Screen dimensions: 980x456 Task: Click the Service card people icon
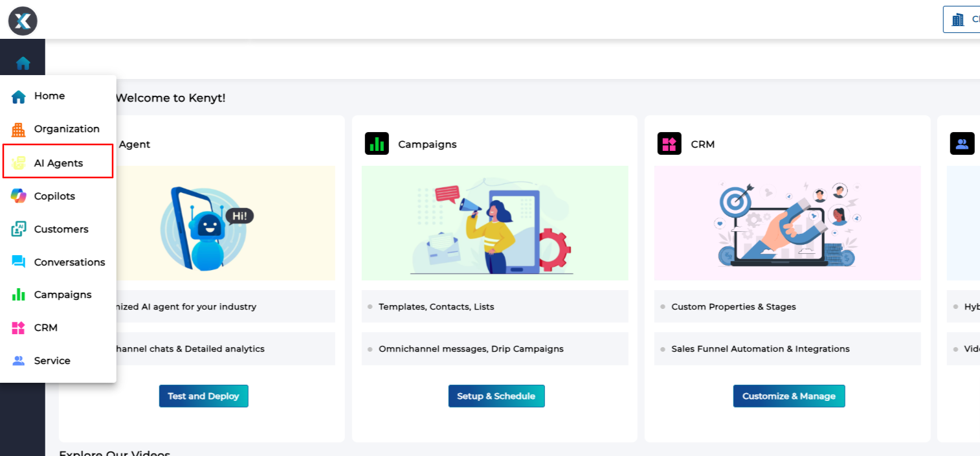(962, 144)
